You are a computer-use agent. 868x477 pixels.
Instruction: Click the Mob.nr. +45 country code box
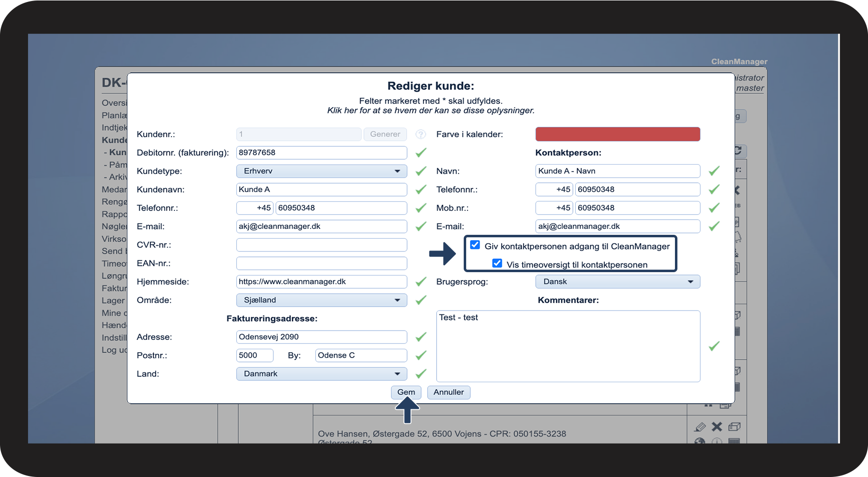554,208
